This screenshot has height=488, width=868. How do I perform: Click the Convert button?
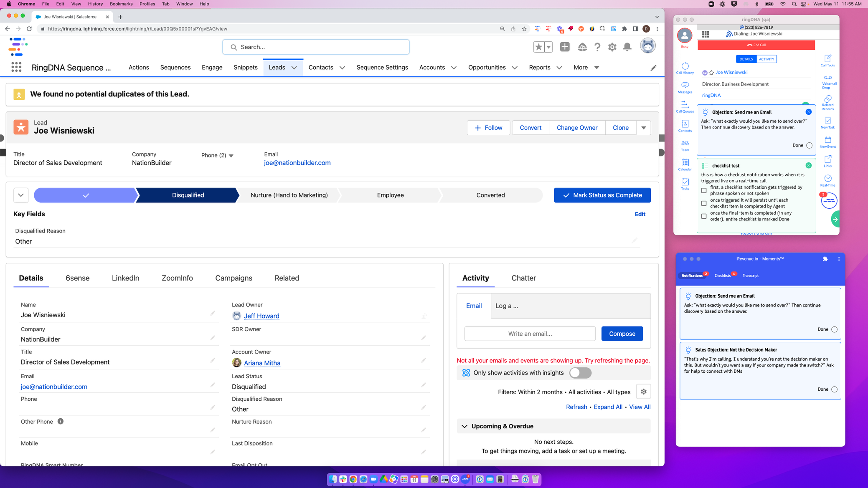(x=530, y=128)
